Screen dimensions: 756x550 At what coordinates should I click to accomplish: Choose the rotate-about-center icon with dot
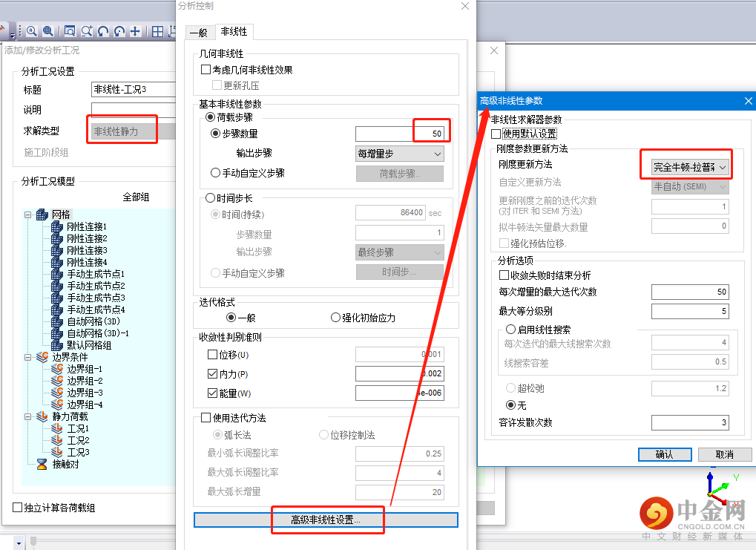click(x=119, y=31)
